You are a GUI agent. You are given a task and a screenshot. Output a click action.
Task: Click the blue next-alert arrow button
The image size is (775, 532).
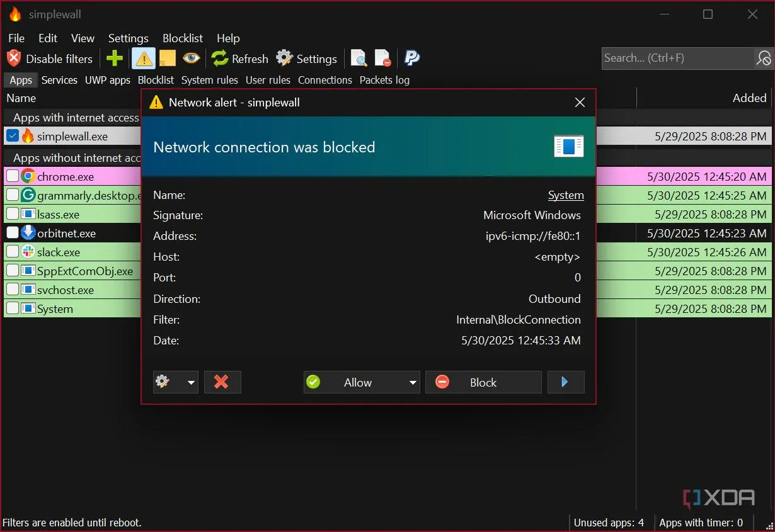click(x=566, y=382)
